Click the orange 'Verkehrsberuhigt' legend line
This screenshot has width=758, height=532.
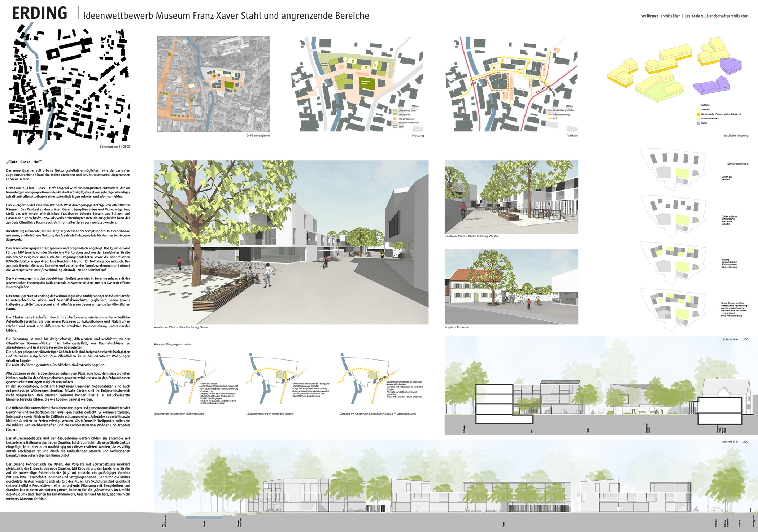[x=550, y=114]
